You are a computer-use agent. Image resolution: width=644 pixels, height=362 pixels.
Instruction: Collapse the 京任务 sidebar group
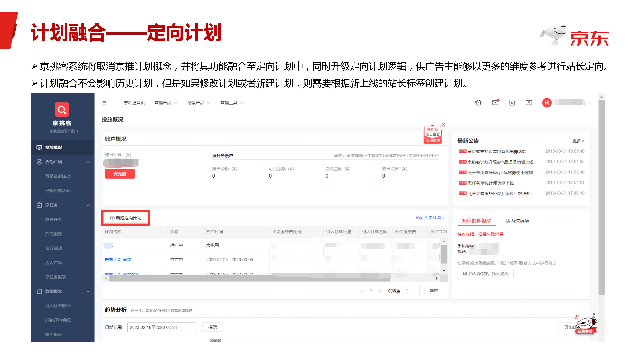click(x=88, y=205)
